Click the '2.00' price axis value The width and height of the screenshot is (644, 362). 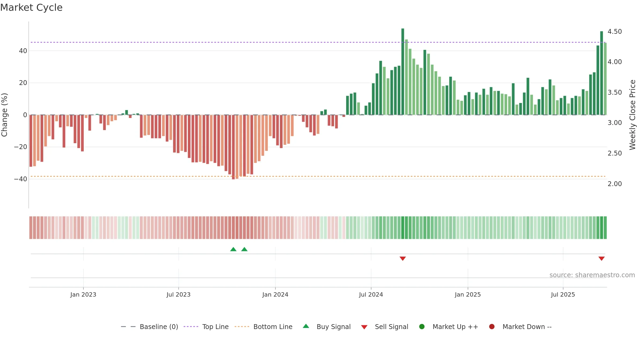(615, 184)
